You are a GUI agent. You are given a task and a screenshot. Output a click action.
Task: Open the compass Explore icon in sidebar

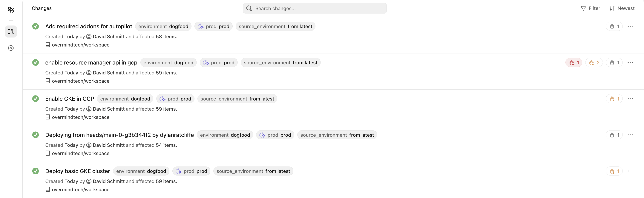coord(11,48)
